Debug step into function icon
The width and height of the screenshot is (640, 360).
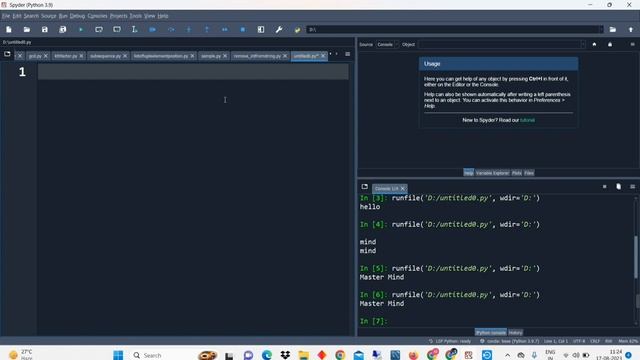click(189, 29)
